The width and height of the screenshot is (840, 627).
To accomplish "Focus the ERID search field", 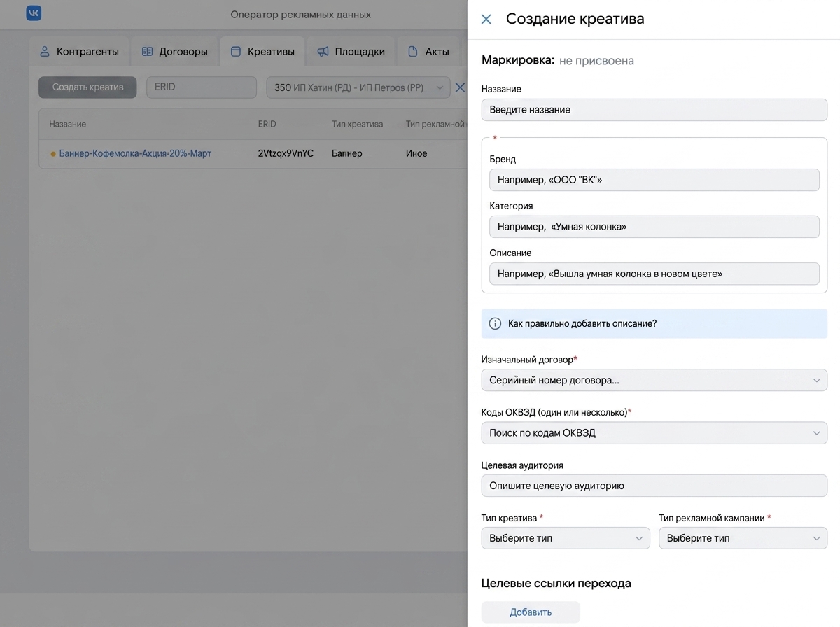I will [x=202, y=87].
